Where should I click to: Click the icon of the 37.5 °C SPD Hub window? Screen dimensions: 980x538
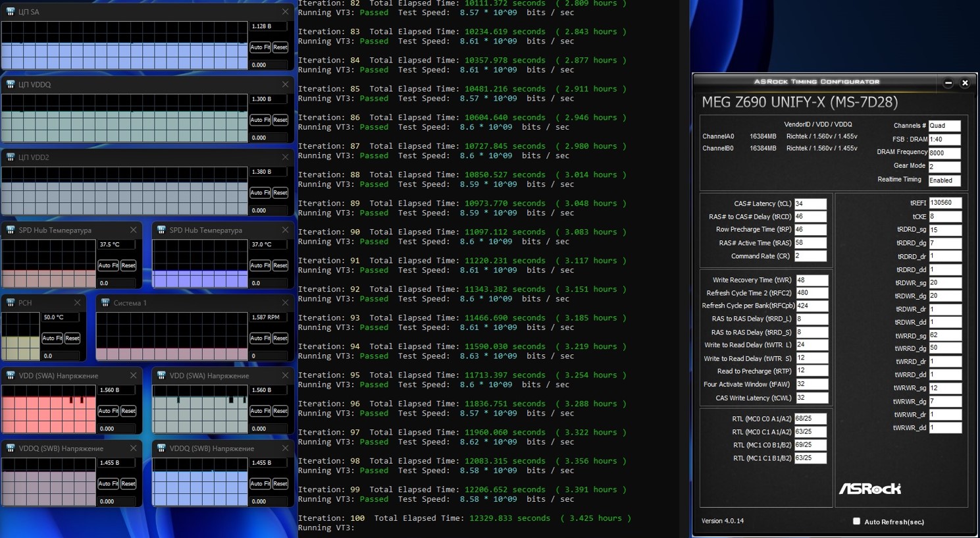pyautogui.click(x=11, y=230)
